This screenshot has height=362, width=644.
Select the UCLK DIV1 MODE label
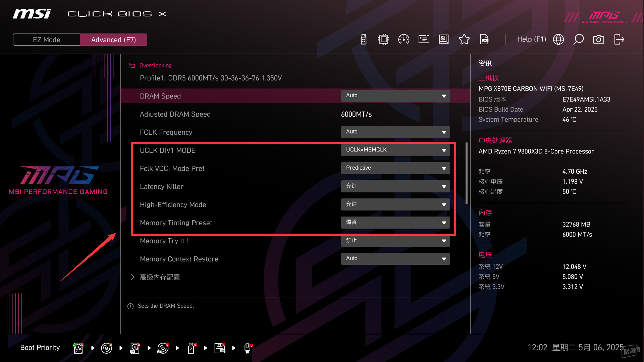pos(167,150)
